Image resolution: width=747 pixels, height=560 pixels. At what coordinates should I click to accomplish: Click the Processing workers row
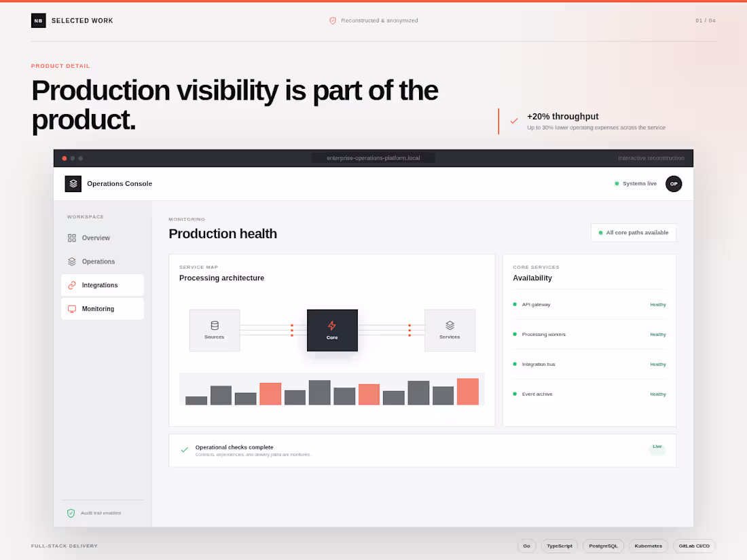pos(589,334)
